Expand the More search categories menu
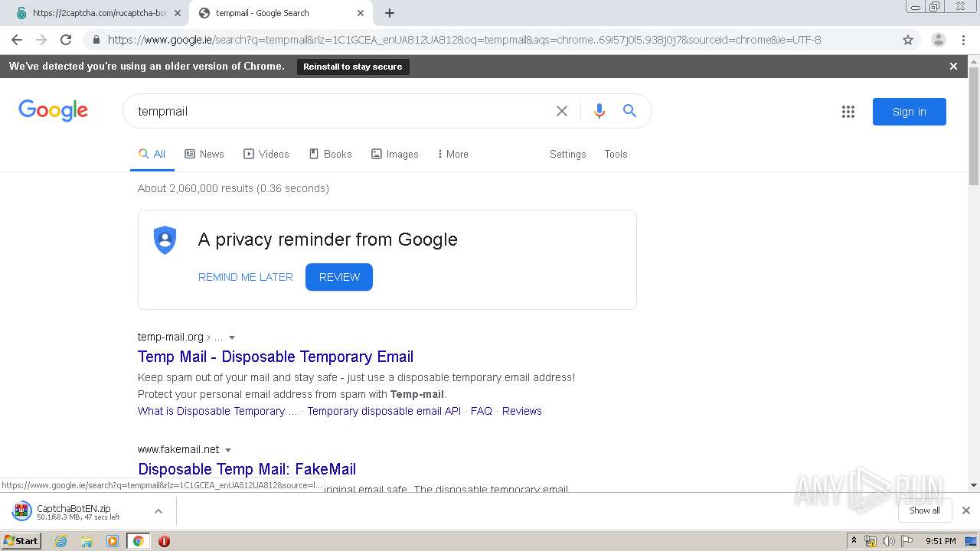The height and width of the screenshot is (551, 980). (452, 154)
